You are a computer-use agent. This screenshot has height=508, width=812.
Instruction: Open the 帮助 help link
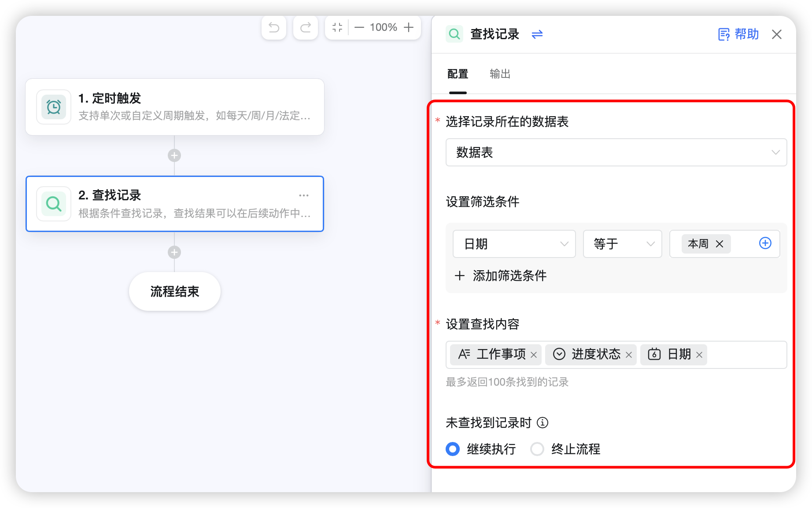click(x=738, y=34)
